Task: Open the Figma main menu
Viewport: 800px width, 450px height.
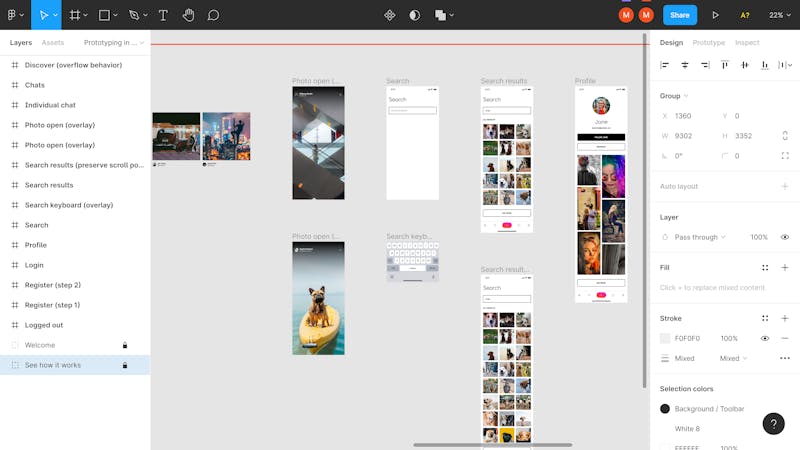Action: click(12, 15)
